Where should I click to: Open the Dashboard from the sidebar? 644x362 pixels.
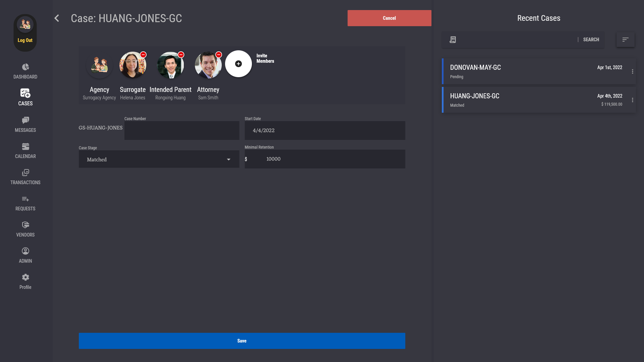click(25, 71)
